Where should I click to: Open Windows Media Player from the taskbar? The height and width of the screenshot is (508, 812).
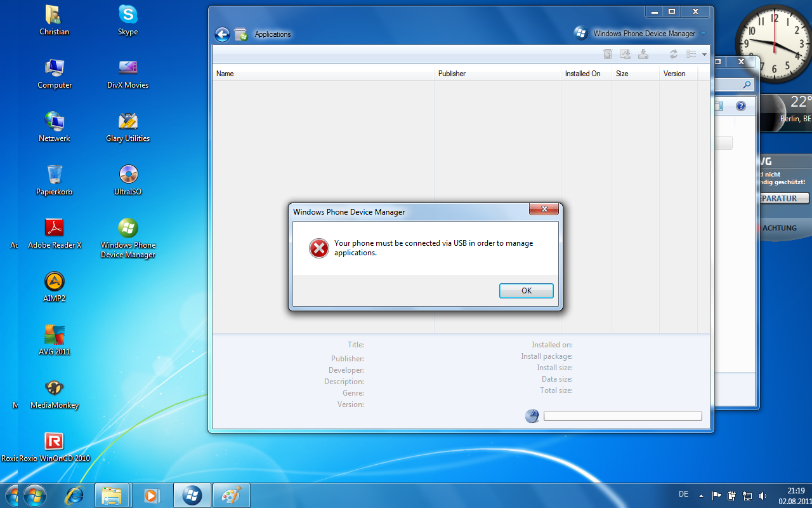point(151,495)
